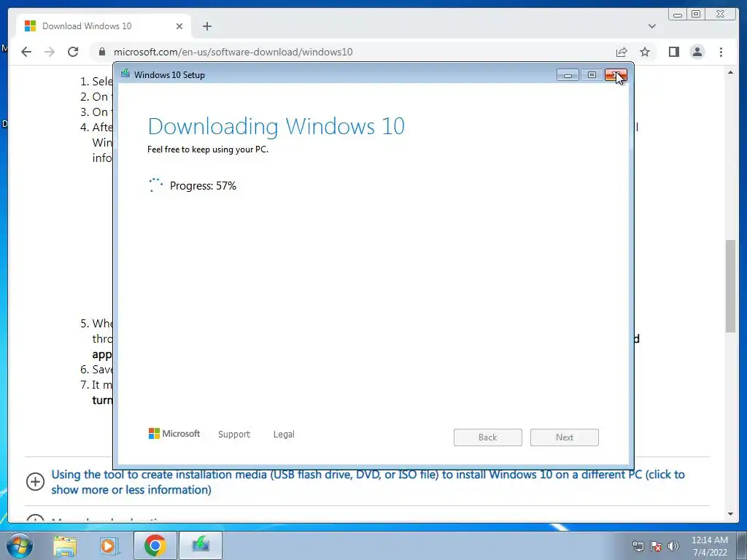This screenshot has width=747, height=560.
Task: Click the page scrollbar thumb
Action: (731, 286)
